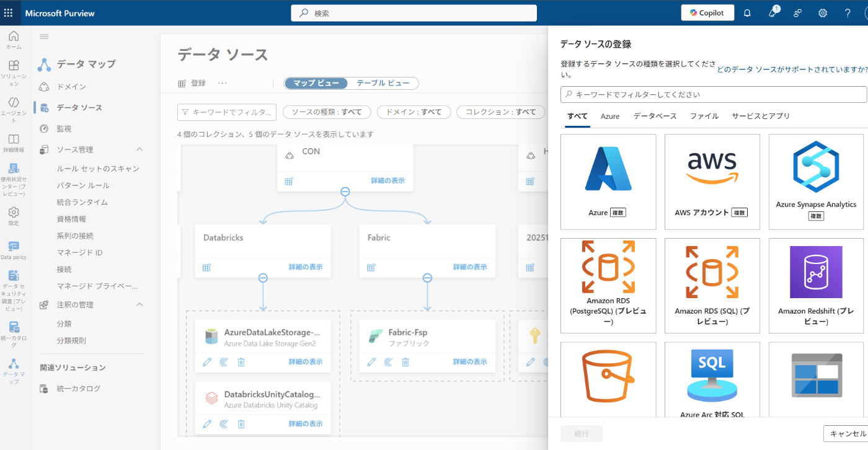Open 詳細の表示 on CON collection
Screen dimensions: 868x450
(387, 180)
